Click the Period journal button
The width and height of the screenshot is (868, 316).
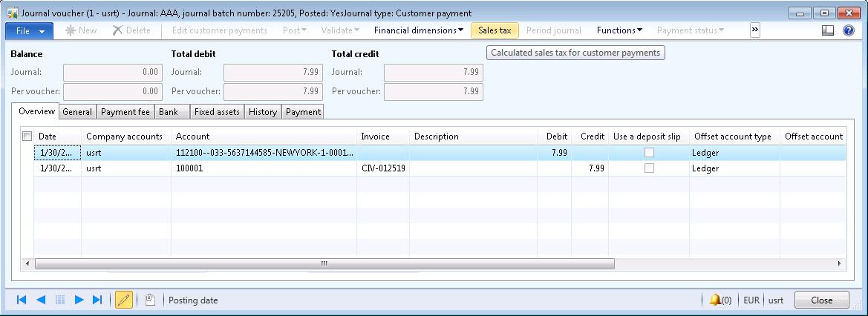(x=554, y=30)
